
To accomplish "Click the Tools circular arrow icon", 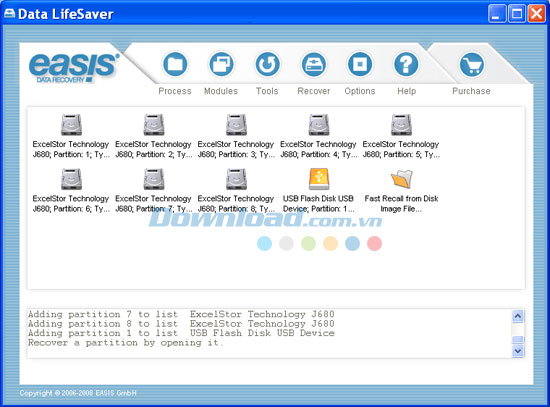I will [267, 64].
